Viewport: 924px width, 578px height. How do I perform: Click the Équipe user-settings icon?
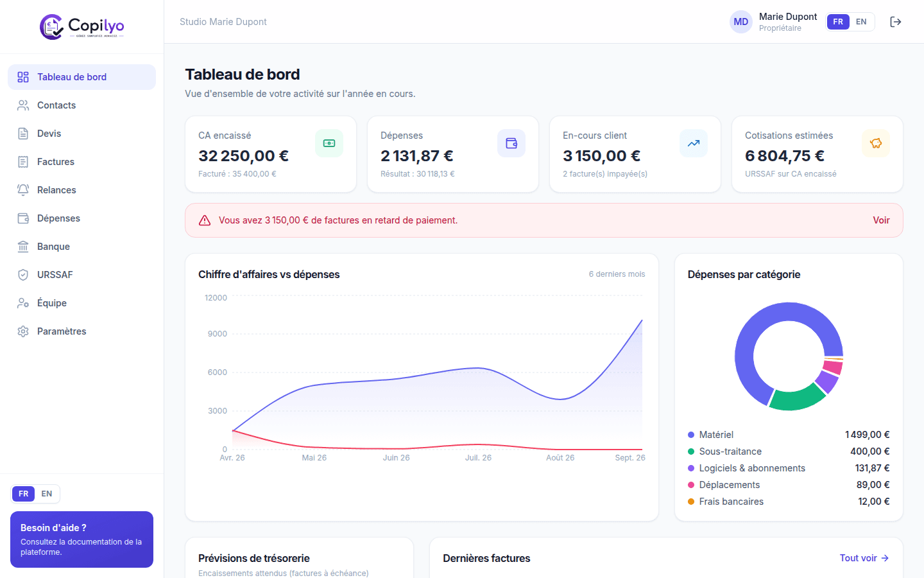[x=23, y=303]
